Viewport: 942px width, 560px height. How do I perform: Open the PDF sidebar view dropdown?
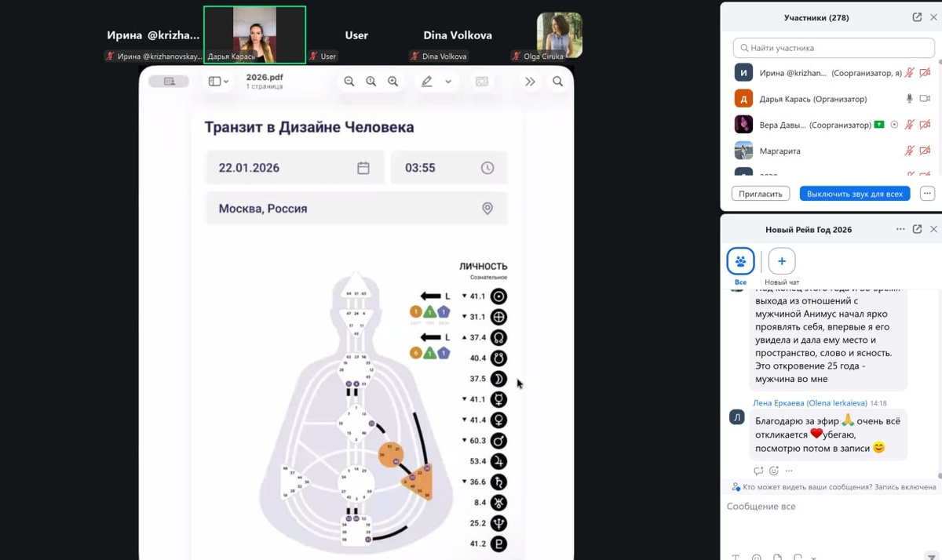pos(218,82)
